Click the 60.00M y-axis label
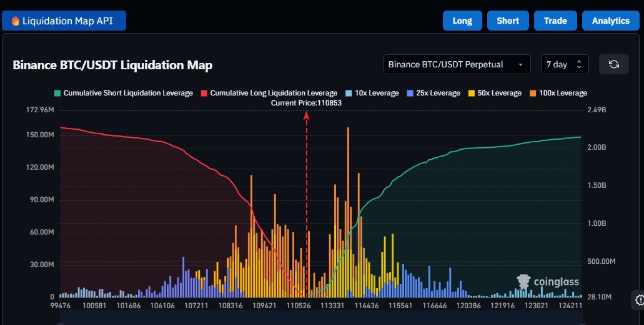Viewport: 644px width, 325px height. point(41,232)
